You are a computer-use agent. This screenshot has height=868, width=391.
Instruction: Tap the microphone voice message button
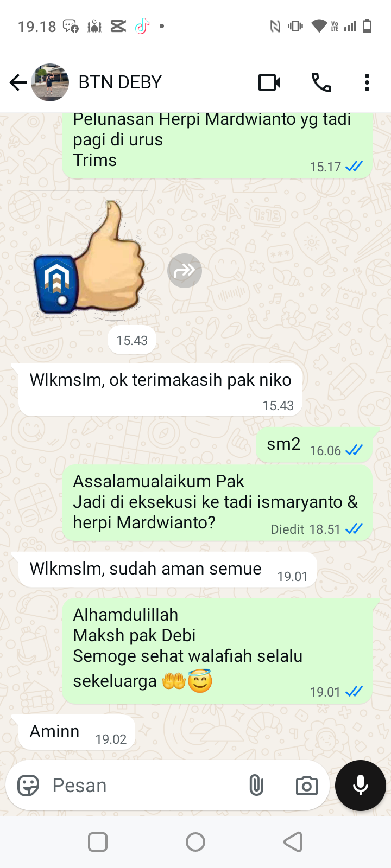(x=361, y=785)
